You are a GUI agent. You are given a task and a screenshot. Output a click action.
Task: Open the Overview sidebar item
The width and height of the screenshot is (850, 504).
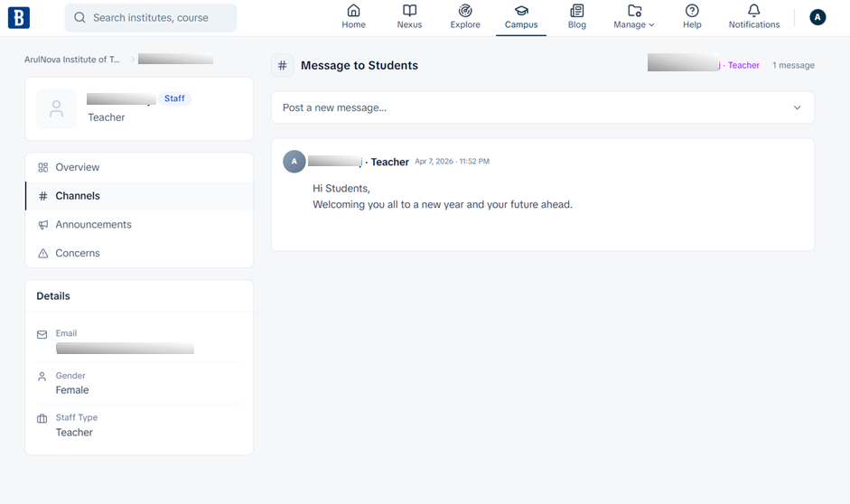pos(78,167)
